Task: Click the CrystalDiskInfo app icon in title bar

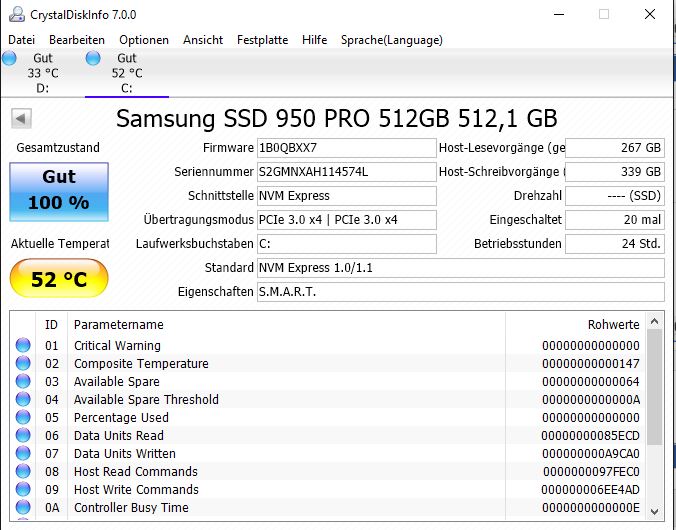Action: 17,15
